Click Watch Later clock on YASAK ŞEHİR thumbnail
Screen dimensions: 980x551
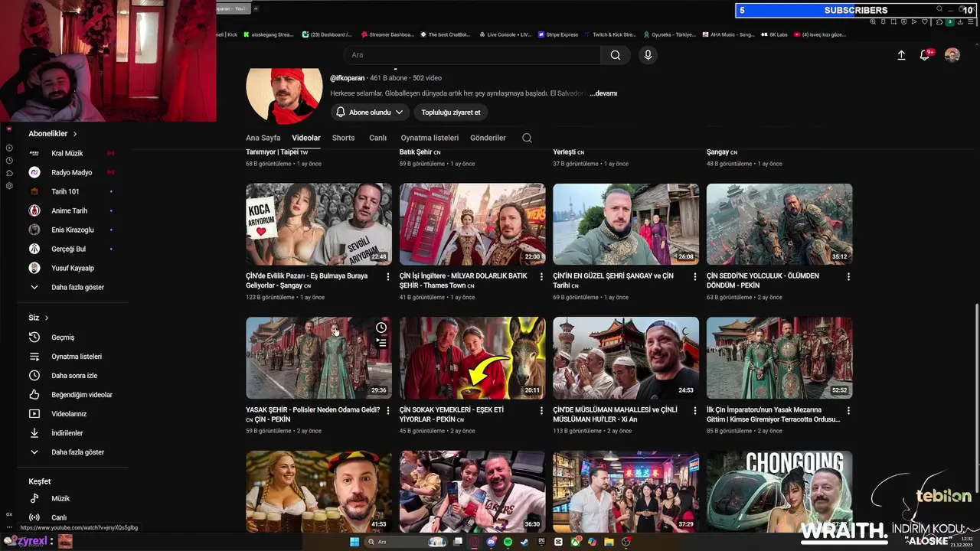381,328
